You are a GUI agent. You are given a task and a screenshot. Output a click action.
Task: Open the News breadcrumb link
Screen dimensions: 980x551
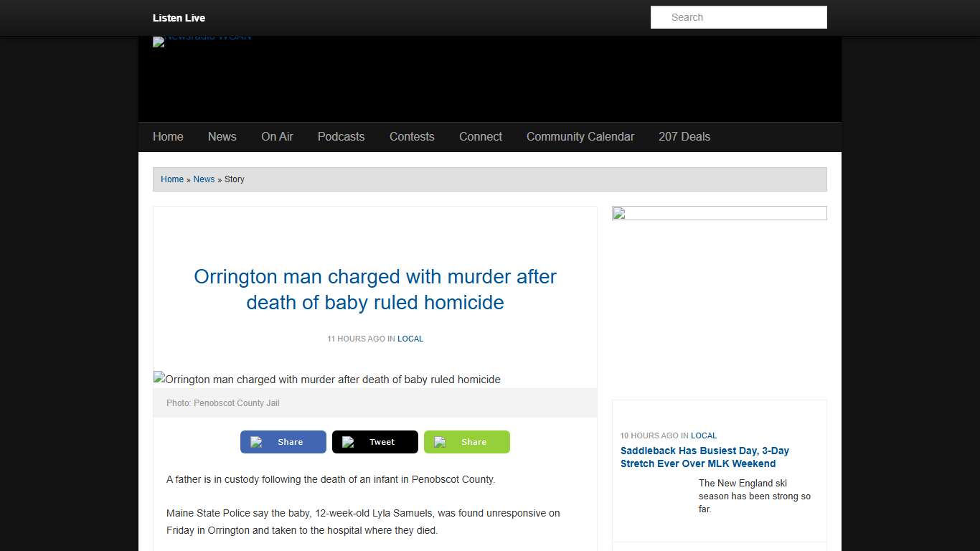tap(204, 179)
